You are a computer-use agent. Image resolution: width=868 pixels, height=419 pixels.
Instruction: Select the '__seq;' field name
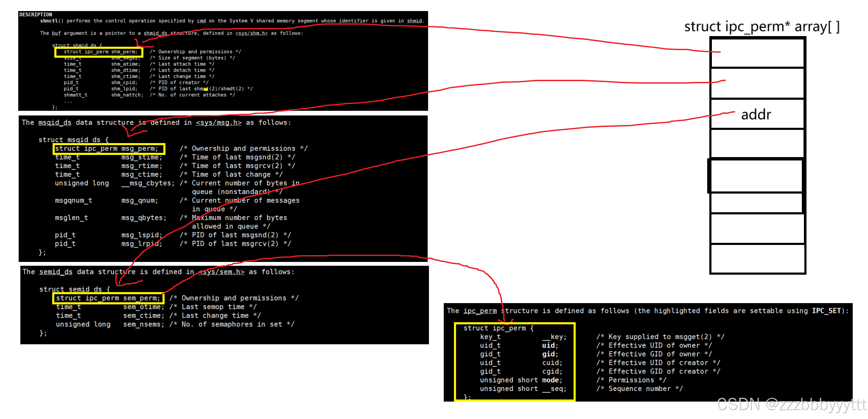click(554, 389)
